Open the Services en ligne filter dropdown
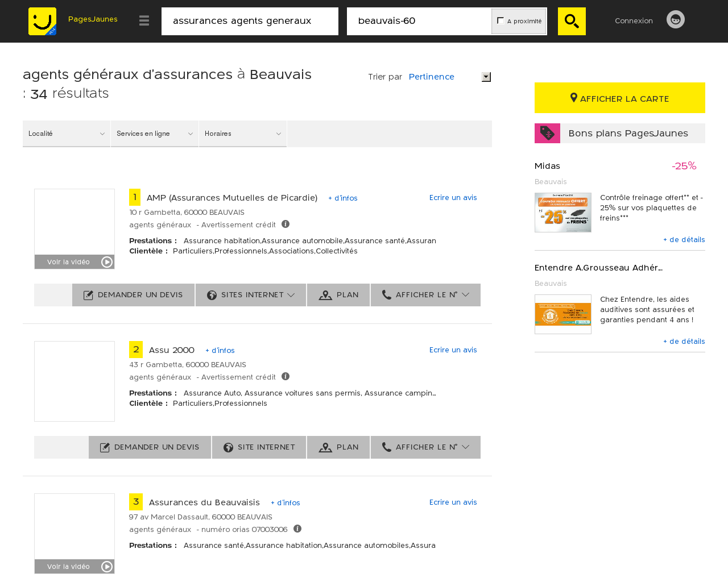 coord(155,134)
